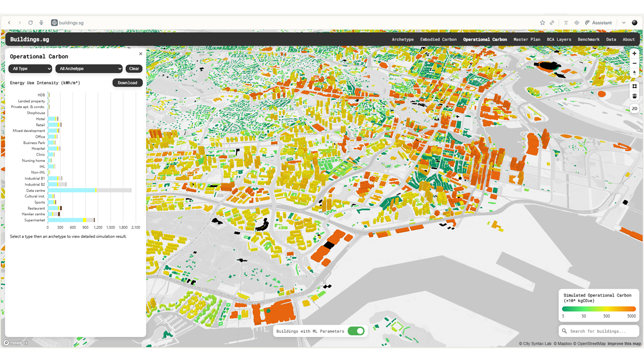Click the Landed property chart label
The width and height of the screenshot is (644, 362).
(32, 101)
